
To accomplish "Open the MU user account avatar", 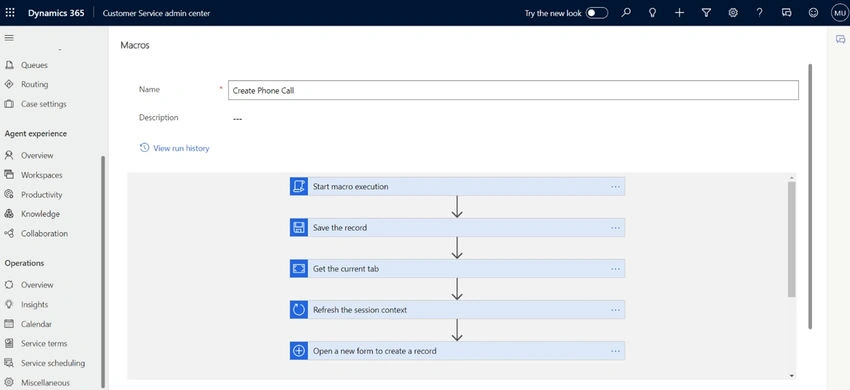I will [x=839, y=12].
